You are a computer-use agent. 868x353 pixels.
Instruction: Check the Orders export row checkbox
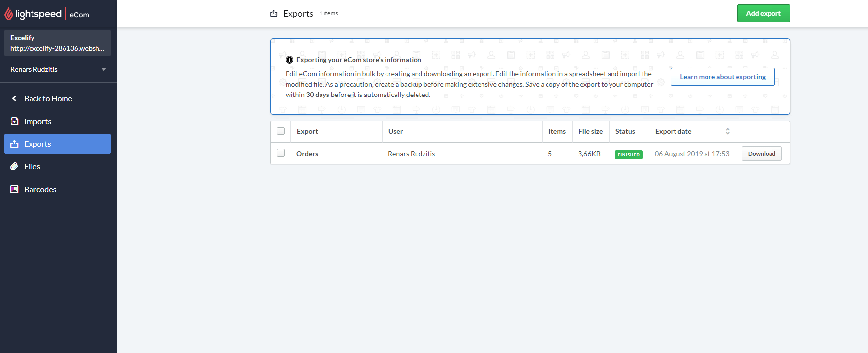tap(281, 153)
